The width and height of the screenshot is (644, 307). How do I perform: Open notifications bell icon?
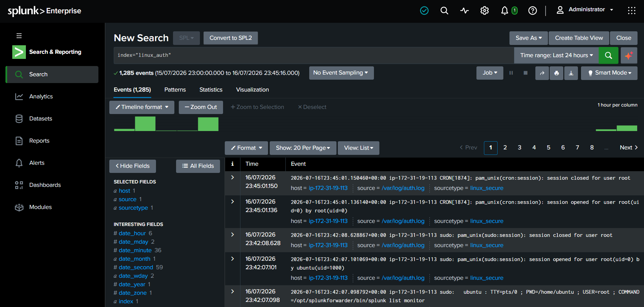[x=505, y=11]
